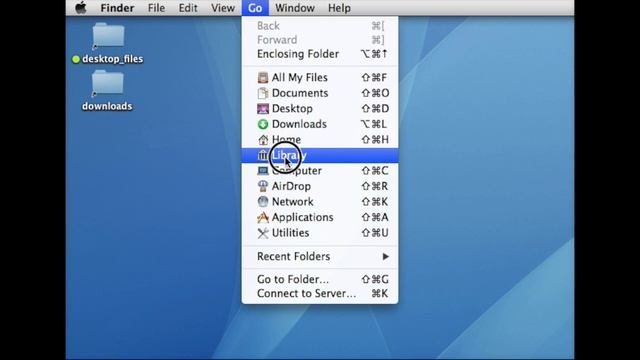Choose Computer in the Go menu

click(320, 171)
